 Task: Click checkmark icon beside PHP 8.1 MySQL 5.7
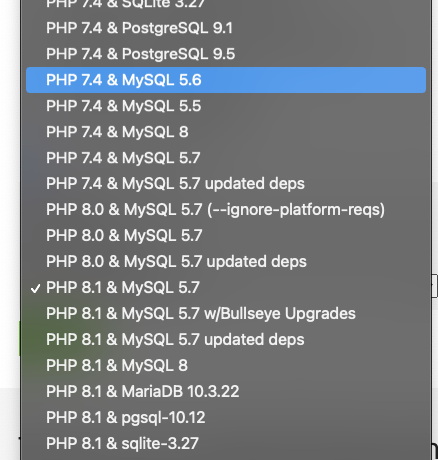tap(35, 288)
